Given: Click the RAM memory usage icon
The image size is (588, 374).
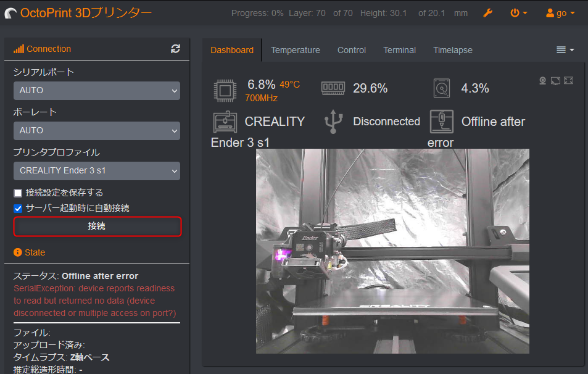Looking at the screenshot, I should 333,88.
